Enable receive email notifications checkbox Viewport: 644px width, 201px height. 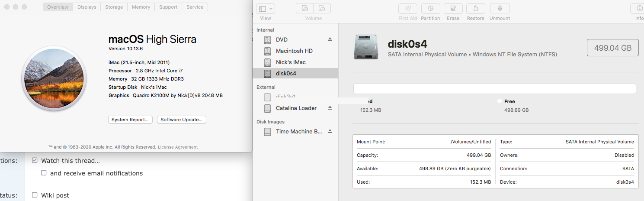click(44, 173)
